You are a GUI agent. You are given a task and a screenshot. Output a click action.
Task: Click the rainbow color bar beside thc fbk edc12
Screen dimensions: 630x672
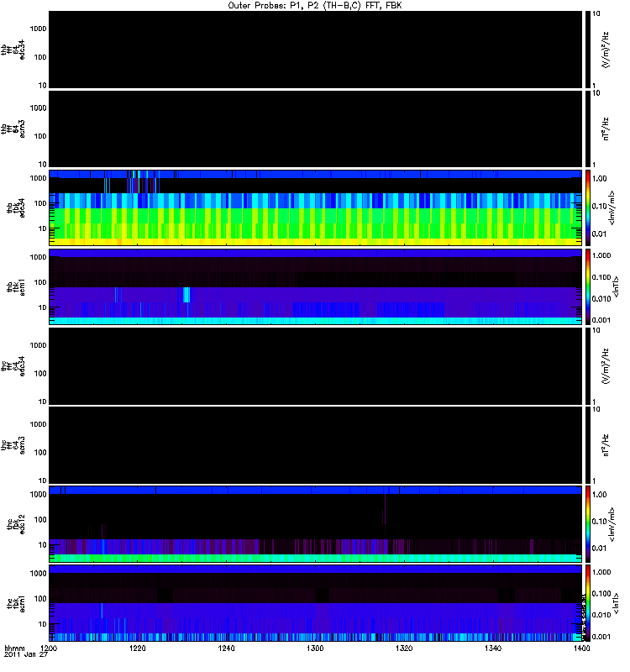[x=588, y=523]
